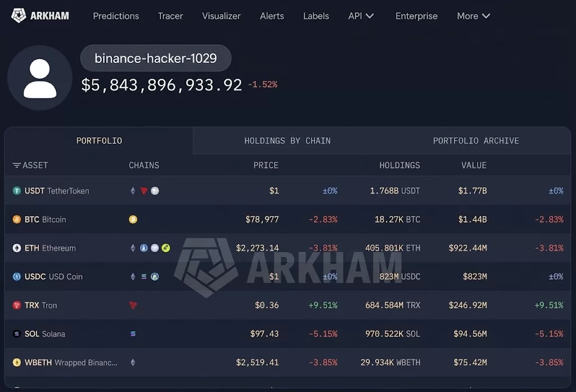The height and width of the screenshot is (392, 576).
Task: Select the WBETH coin icon
Action: [x=16, y=362]
